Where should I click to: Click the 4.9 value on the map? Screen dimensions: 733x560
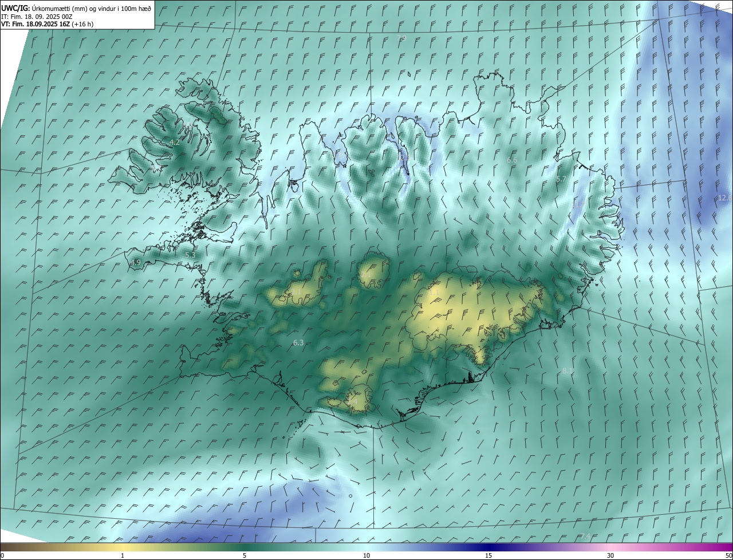tap(136, 262)
